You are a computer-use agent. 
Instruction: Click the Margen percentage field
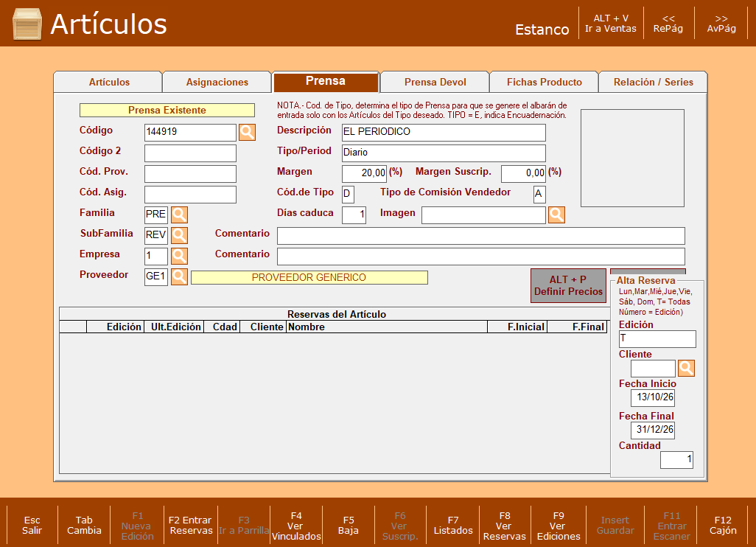[364, 174]
